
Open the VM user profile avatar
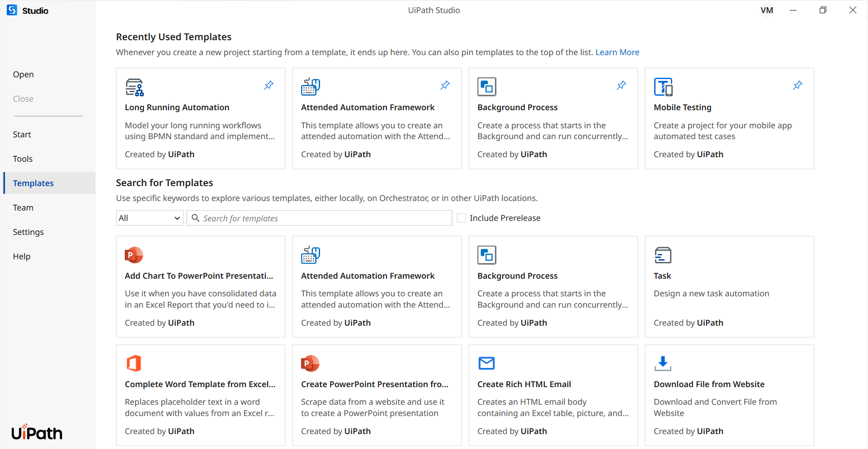point(767,10)
